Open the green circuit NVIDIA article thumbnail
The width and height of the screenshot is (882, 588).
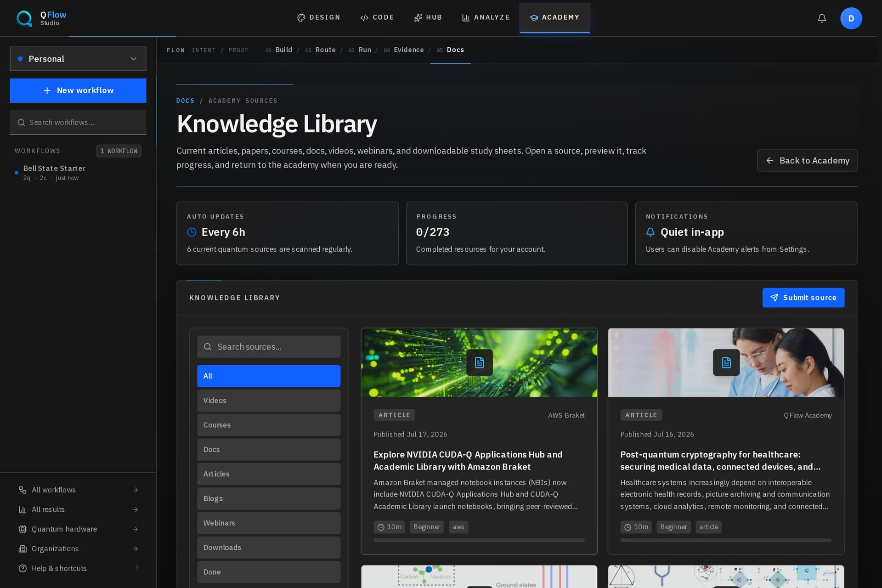pyautogui.click(x=479, y=362)
